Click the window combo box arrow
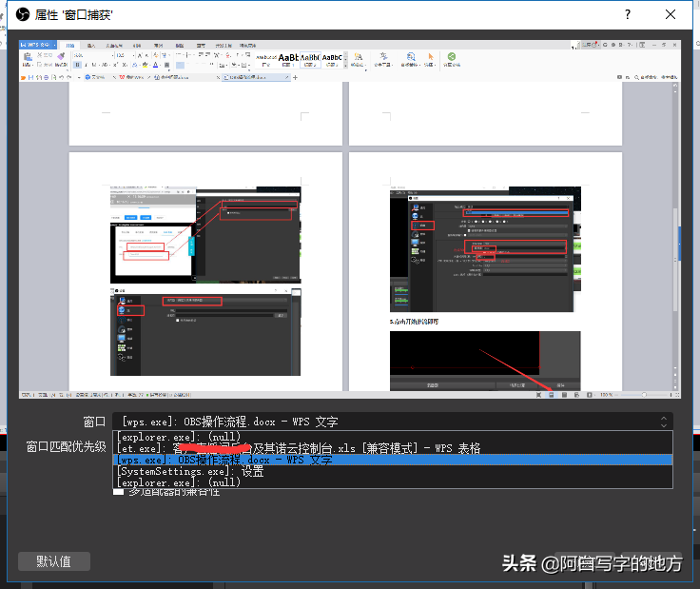The width and height of the screenshot is (700, 589). pyautogui.click(x=663, y=422)
